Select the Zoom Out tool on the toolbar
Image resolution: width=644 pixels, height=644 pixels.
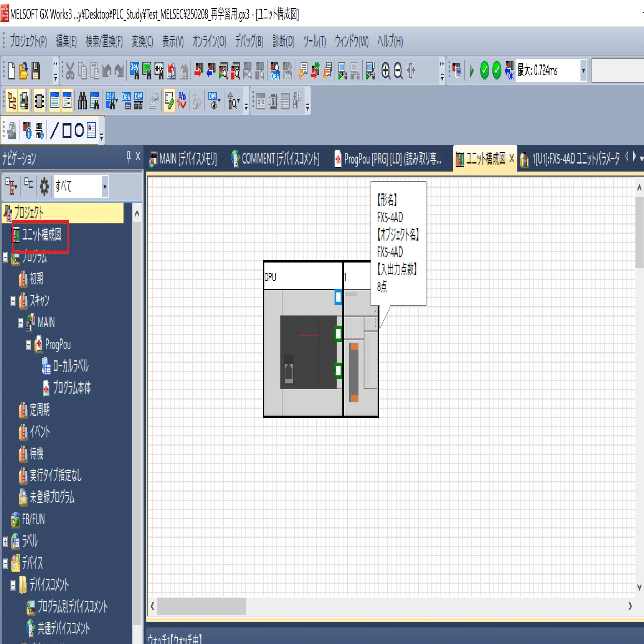pyautogui.click(x=397, y=71)
